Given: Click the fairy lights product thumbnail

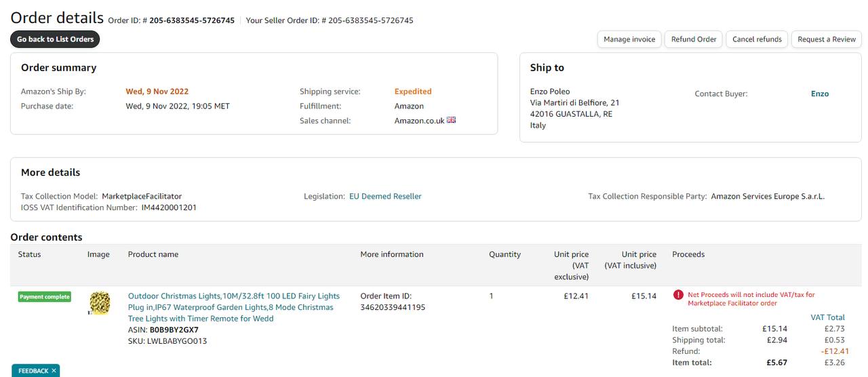Looking at the screenshot, I should click(x=100, y=303).
